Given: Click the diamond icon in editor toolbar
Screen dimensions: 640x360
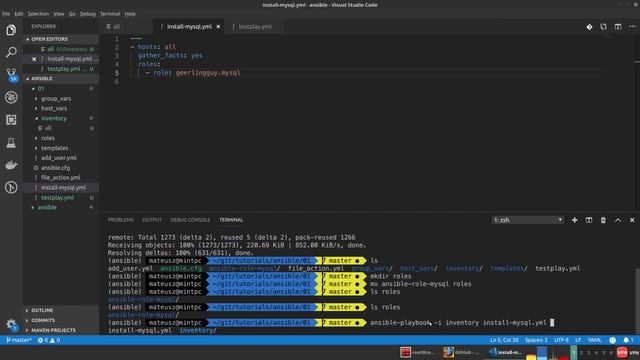Looking at the screenshot, I should 589,27.
